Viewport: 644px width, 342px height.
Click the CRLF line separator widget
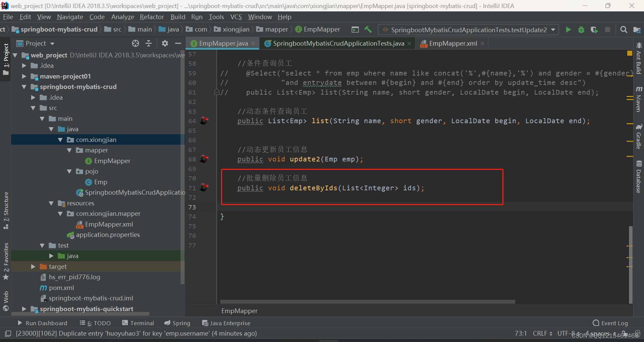click(x=542, y=333)
